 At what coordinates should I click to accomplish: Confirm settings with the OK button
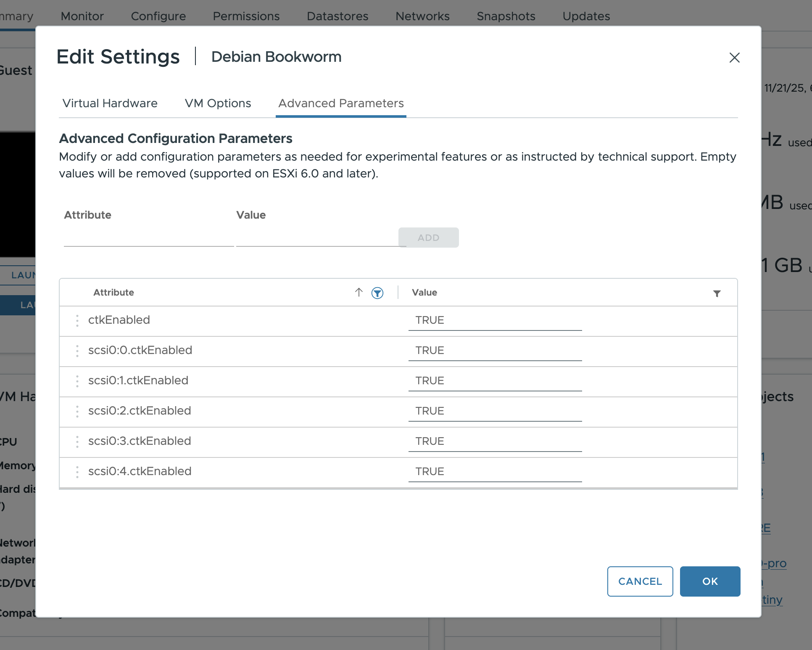(x=710, y=581)
